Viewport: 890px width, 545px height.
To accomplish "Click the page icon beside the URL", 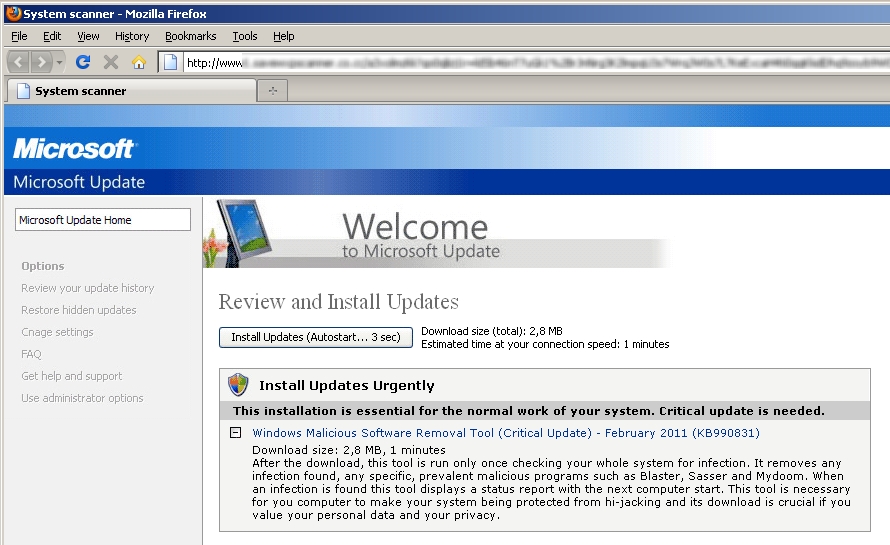I will coord(170,62).
